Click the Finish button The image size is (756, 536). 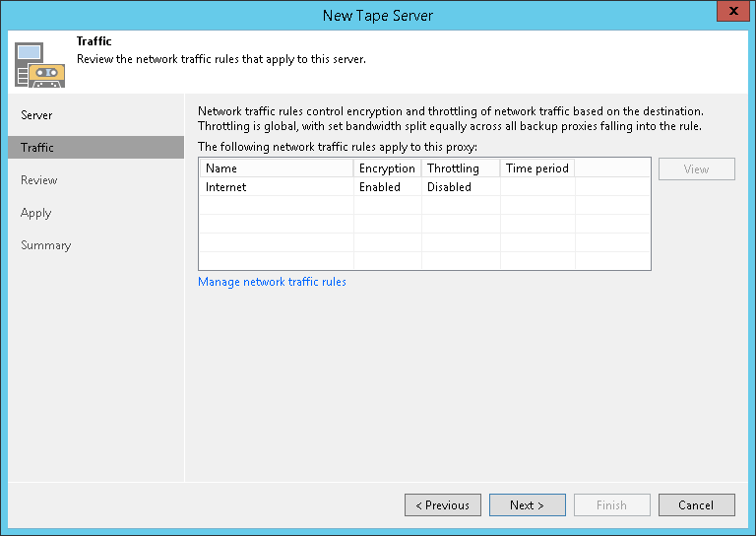(x=611, y=505)
